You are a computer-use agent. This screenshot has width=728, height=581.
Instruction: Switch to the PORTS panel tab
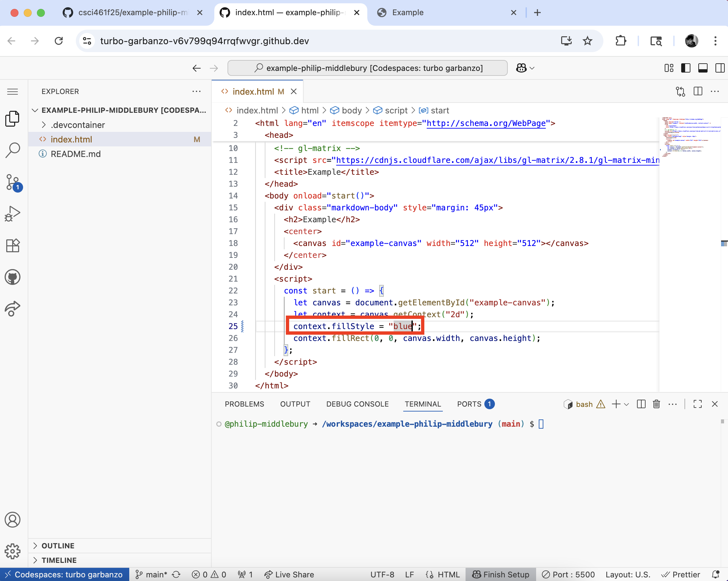pos(476,404)
